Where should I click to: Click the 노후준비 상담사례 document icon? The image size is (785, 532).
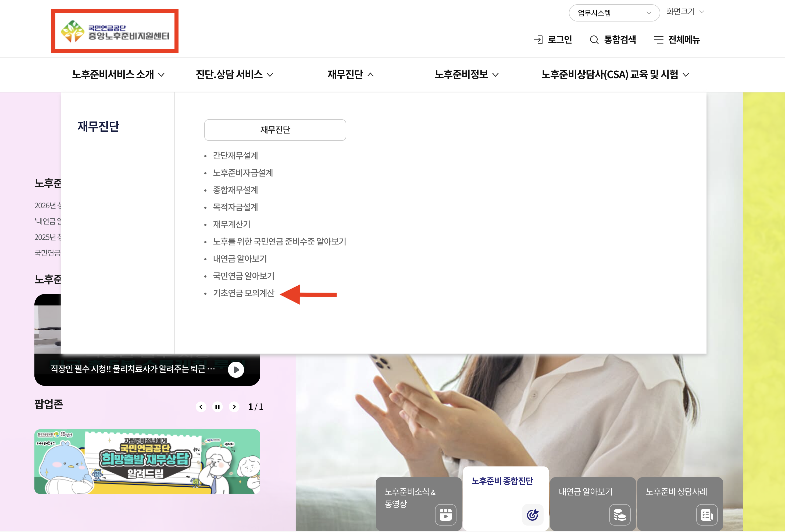707,515
